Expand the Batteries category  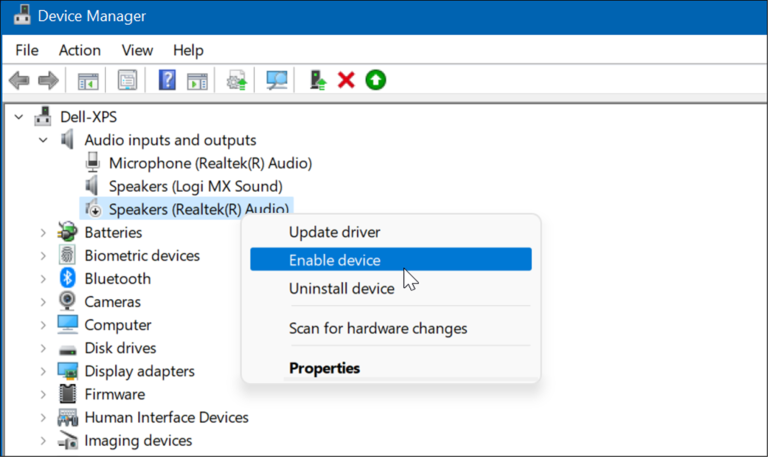pyautogui.click(x=43, y=233)
